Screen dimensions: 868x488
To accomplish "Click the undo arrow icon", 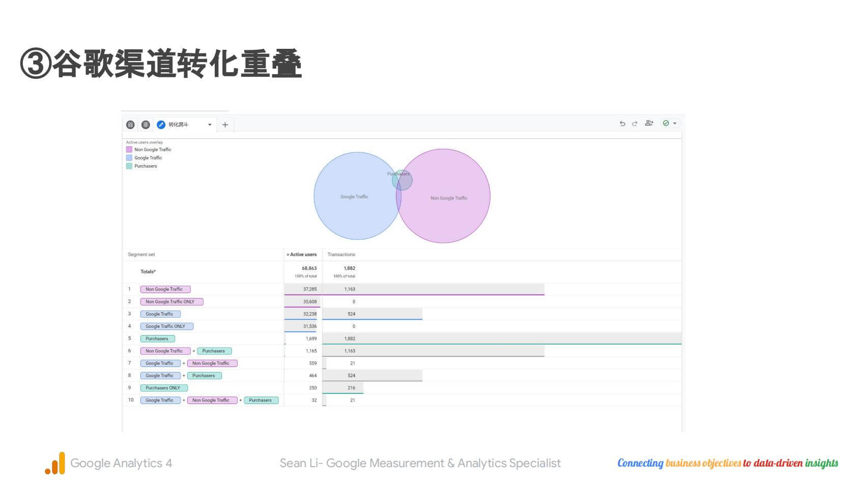I will click(622, 124).
